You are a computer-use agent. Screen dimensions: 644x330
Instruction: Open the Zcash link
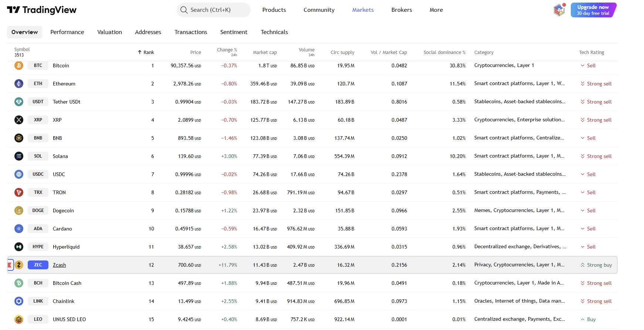coord(59,265)
